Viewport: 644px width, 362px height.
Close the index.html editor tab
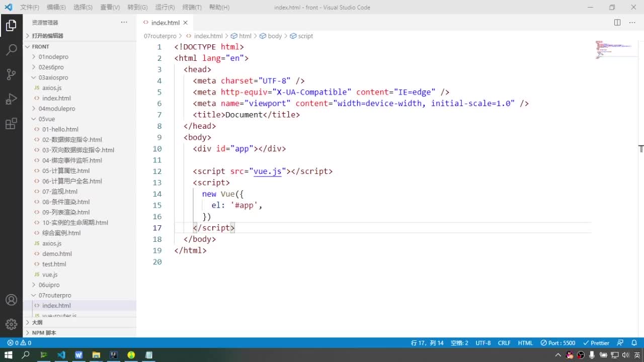(x=185, y=23)
